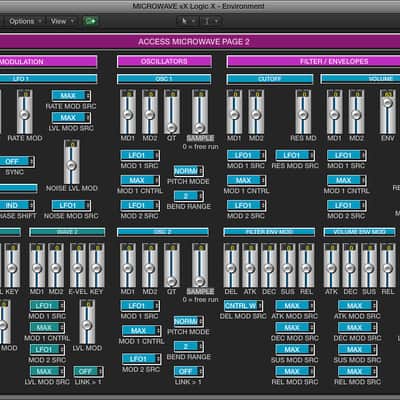Open CUTOFF MOD 1 CNTRL dropdown

tap(246, 180)
